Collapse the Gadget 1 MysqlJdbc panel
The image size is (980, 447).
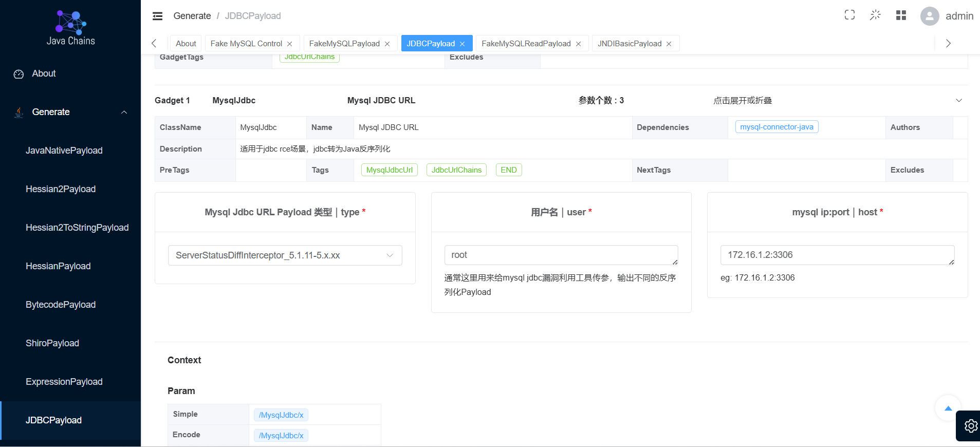click(x=959, y=100)
